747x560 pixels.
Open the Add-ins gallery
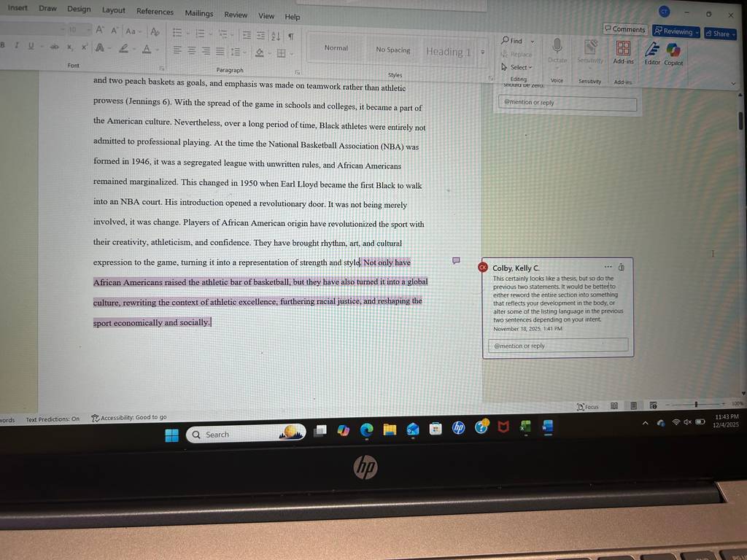click(x=623, y=52)
